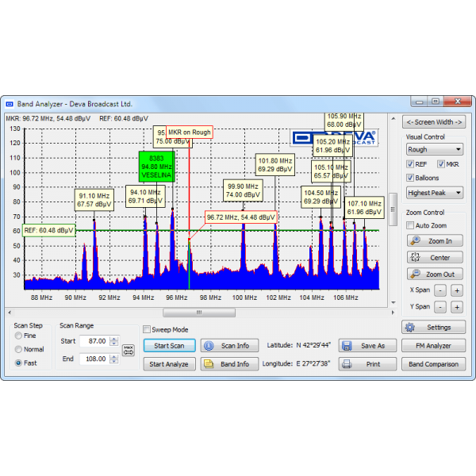Select the Fast scan step

(x=18, y=363)
